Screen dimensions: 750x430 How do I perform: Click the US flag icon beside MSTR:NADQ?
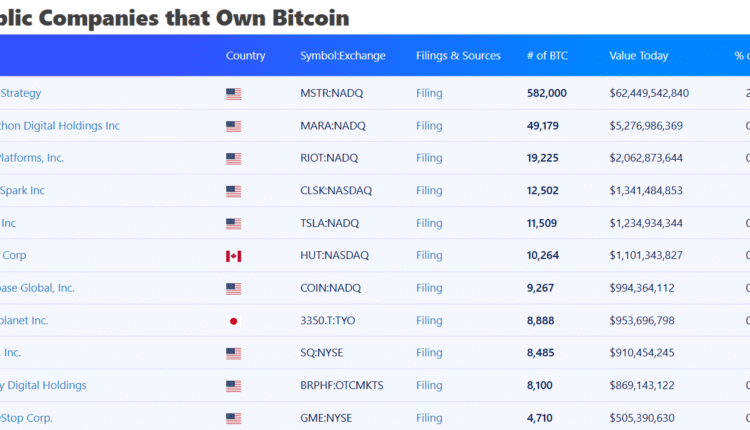click(233, 94)
